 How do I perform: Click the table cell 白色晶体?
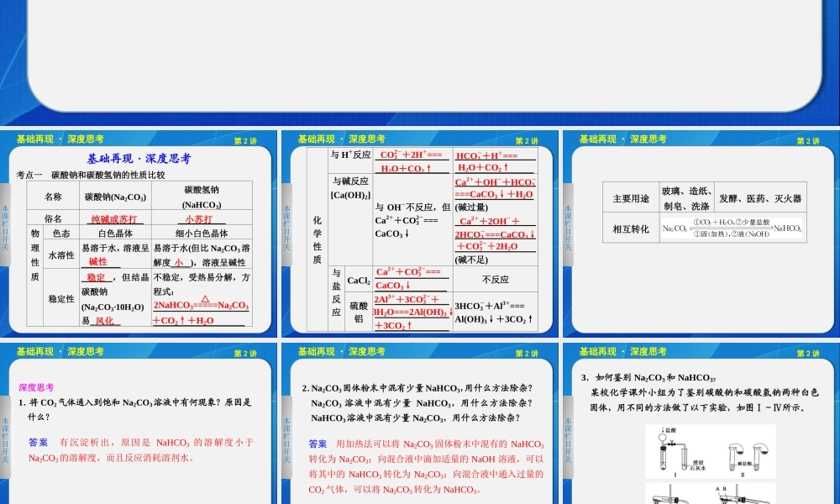[x=115, y=233]
